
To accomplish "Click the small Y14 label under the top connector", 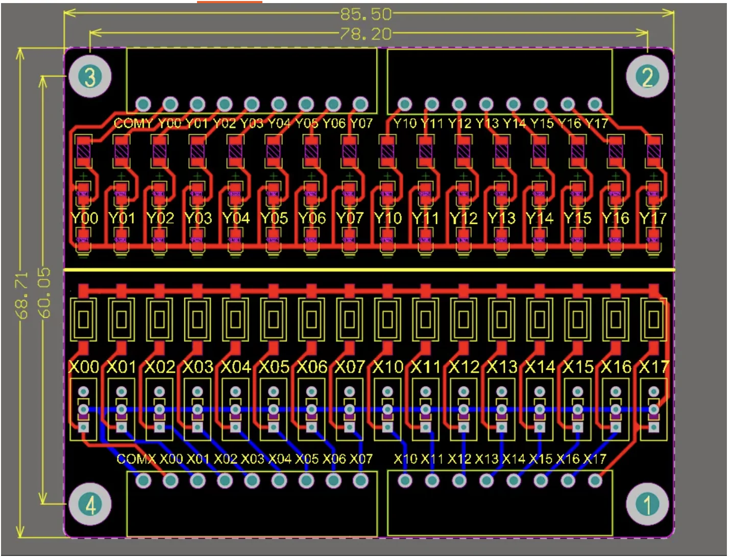I will pos(515,123).
